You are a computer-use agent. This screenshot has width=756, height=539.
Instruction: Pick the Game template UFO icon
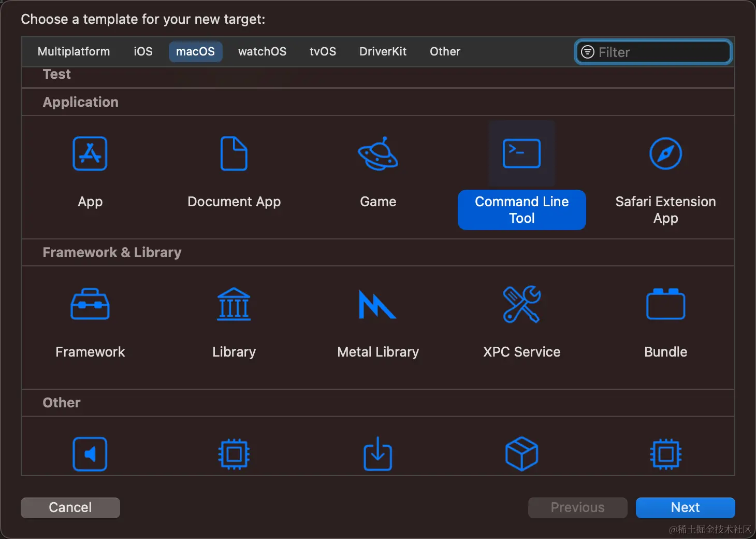point(378,153)
